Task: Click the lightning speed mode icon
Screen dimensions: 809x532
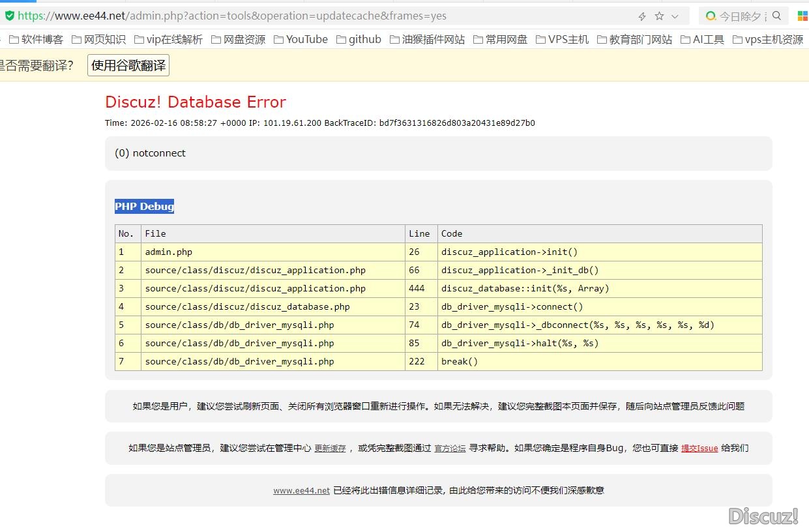Action: pos(642,16)
